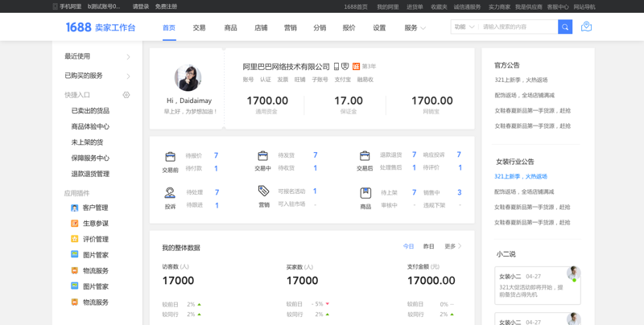Image resolution: width=644 pixels, height=325 pixels.
Task: Click 支付宝 under company name
Action: pyautogui.click(x=343, y=80)
